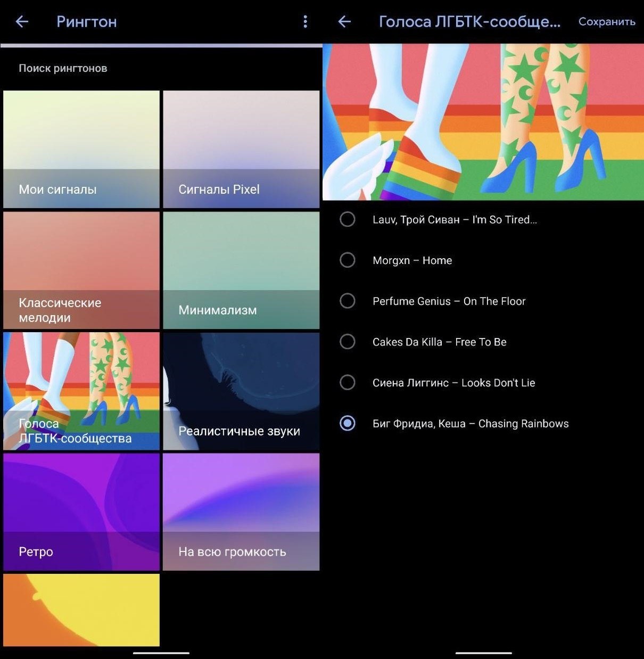Tap navigation handle under track list screen
The image size is (644, 659).
pos(483,653)
